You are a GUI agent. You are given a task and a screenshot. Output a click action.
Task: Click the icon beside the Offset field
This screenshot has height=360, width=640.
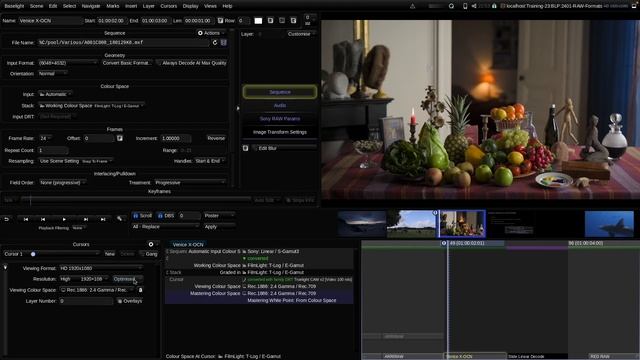click(120, 138)
